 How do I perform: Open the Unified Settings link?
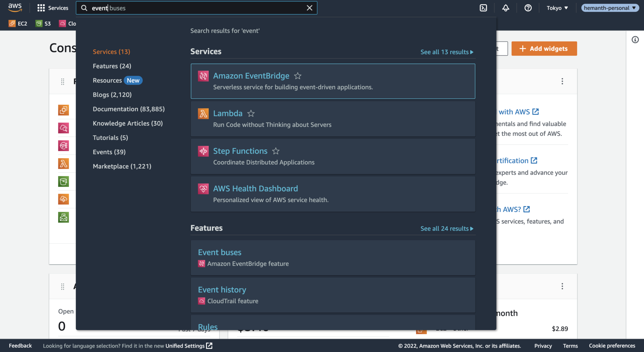click(185, 345)
